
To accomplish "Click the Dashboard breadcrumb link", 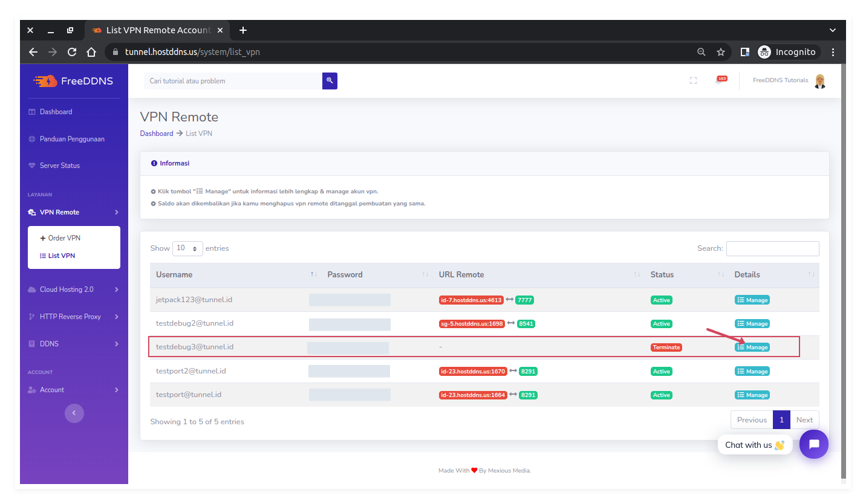I will click(x=157, y=134).
